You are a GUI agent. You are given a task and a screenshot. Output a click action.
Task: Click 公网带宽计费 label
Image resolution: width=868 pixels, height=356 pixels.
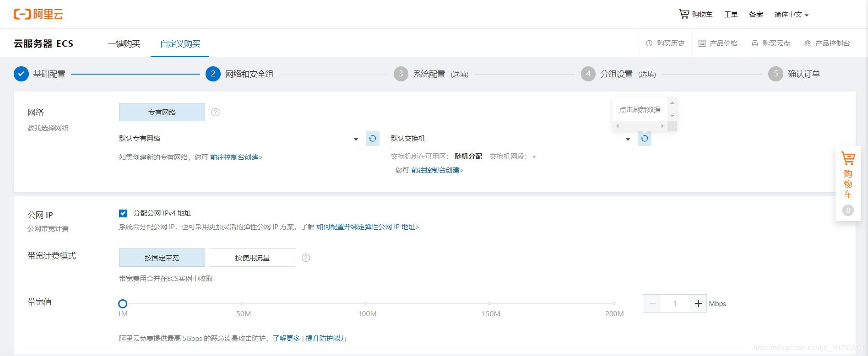point(48,229)
